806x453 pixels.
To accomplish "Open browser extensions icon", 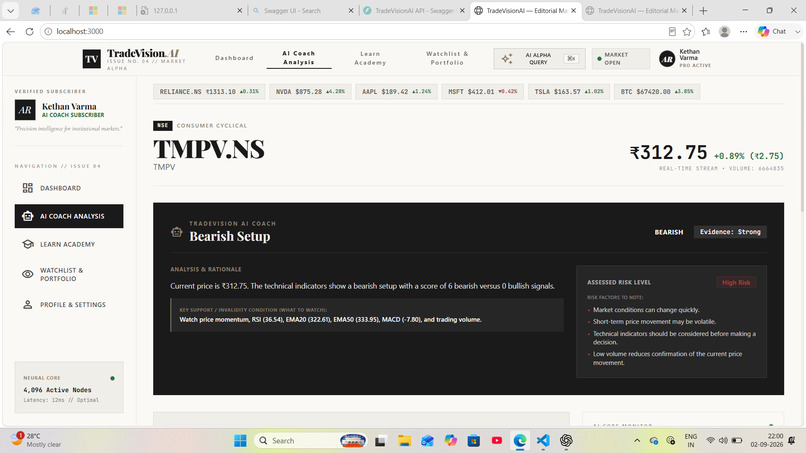I will point(706,31).
